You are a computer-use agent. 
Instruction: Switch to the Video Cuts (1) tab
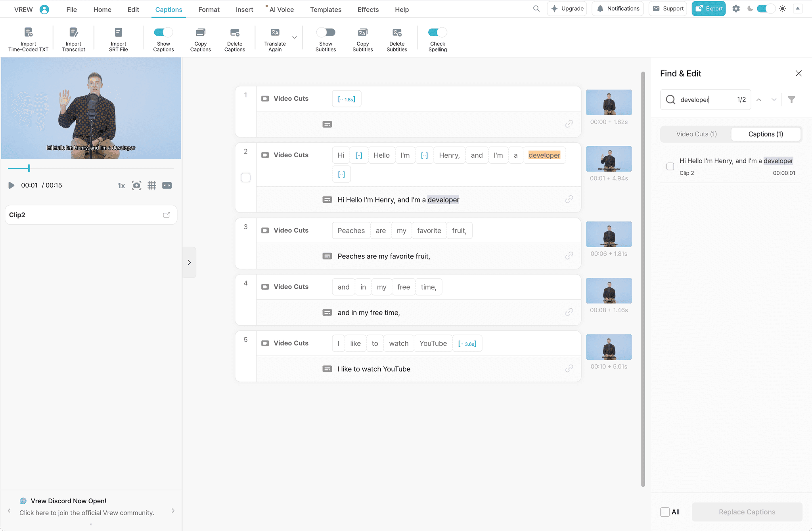pos(696,134)
